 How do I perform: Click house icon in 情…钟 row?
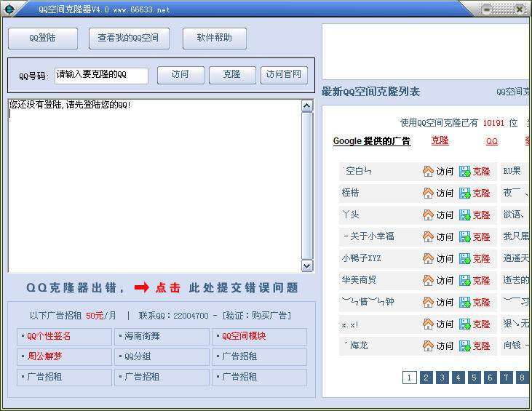[x=428, y=302]
